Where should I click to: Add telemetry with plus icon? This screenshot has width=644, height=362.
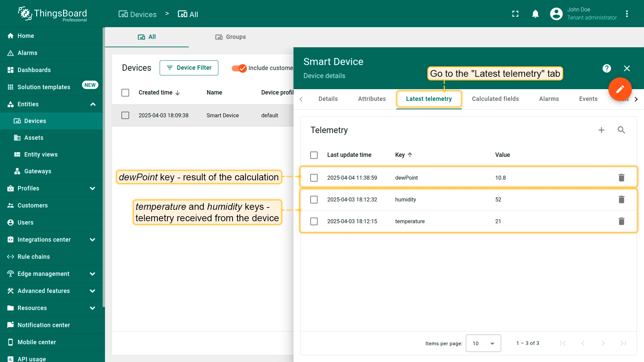pyautogui.click(x=601, y=130)
